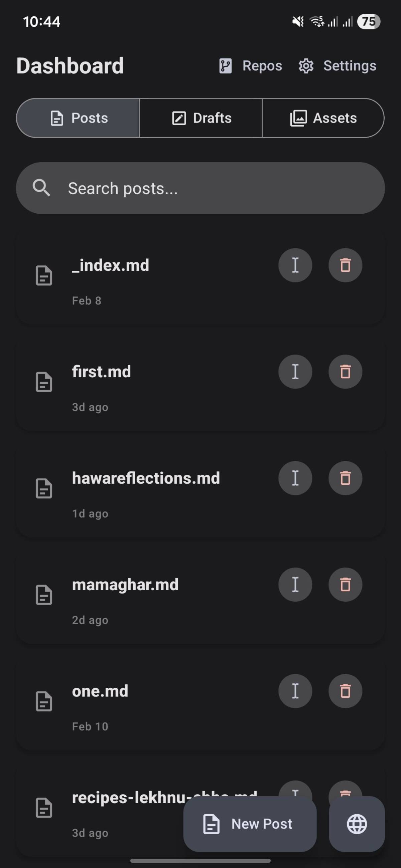Rename mamaghar.md with cursor icon
Screen dimensions: 401x868
pos(295,585)
